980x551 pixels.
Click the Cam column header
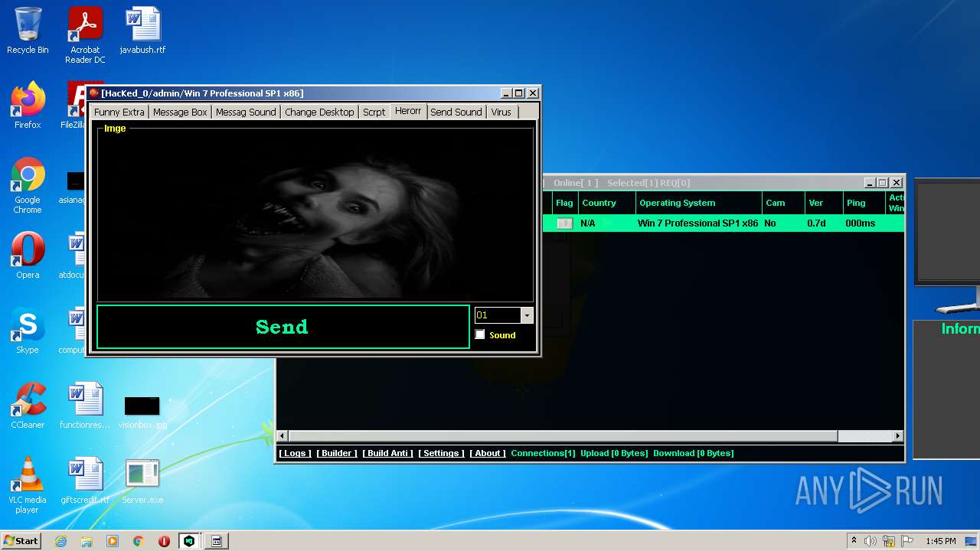pyautogui.click(x=783, y=203)
